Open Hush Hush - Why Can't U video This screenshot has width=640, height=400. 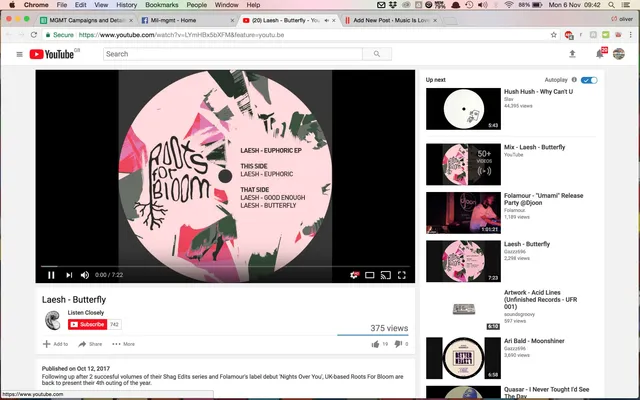(x=538, y=92)
